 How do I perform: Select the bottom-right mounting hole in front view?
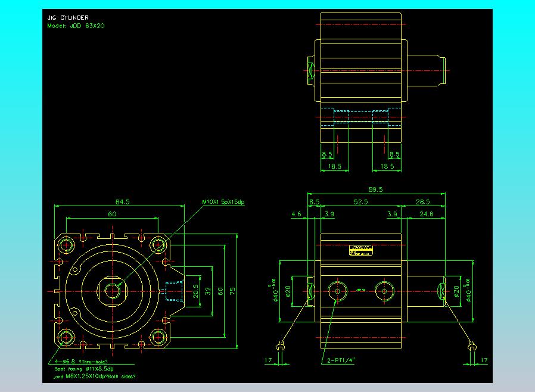[158, 338]
